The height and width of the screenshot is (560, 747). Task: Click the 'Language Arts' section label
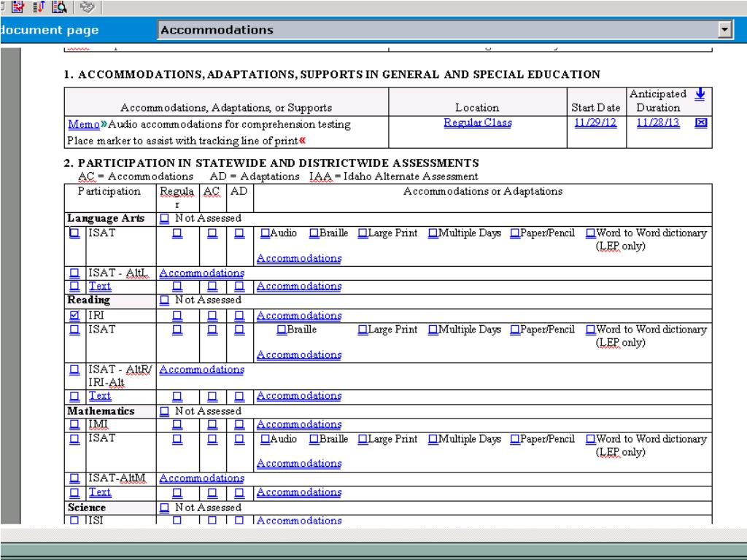coord(106,219)
